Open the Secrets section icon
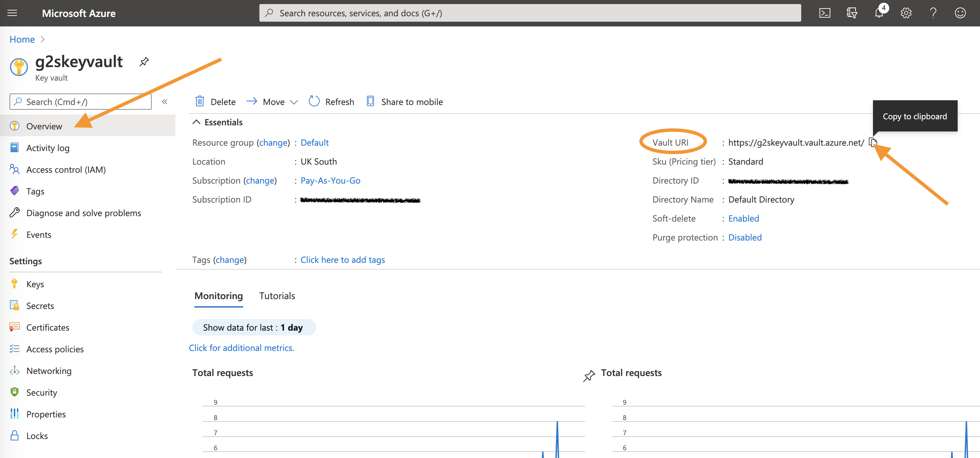 click(x=14, y=305)
